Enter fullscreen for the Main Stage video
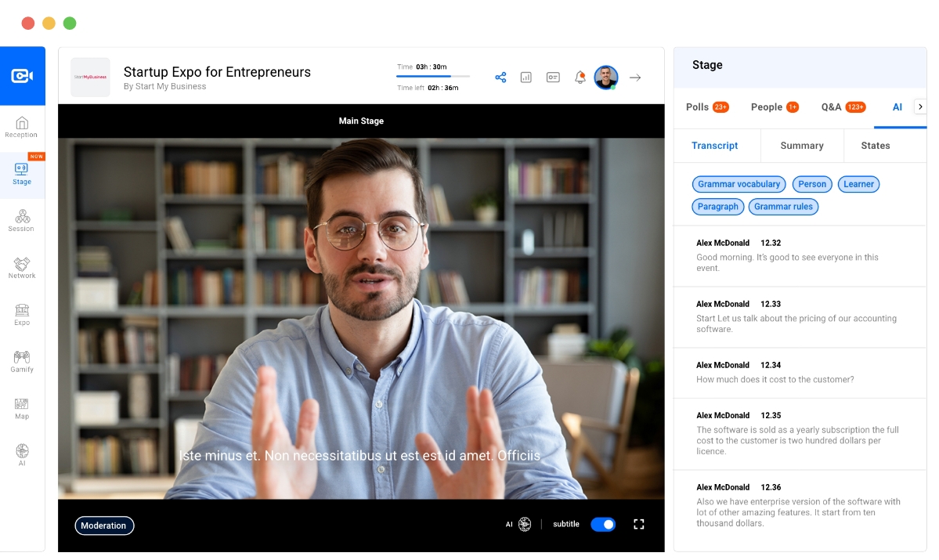Image resolution: width=939 pixels, height=560 pixels. tap(638, 524)
